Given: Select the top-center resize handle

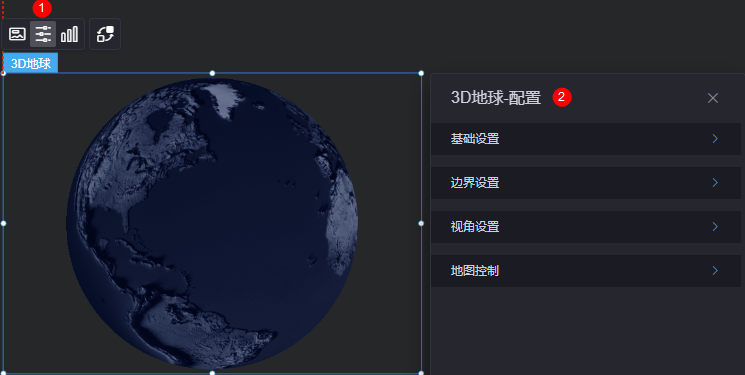Looking at the screenshot, I should [212, 73].
